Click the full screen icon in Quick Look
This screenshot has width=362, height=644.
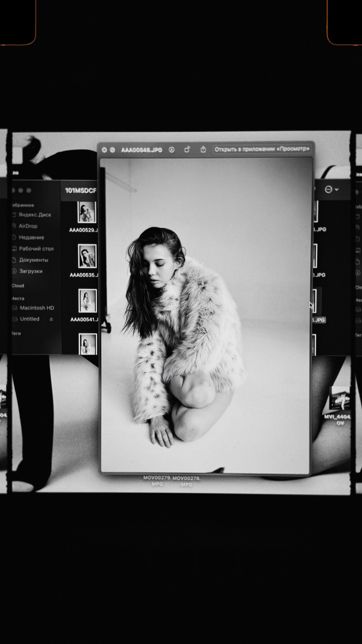pyautogui.click(x=112, y=150)
